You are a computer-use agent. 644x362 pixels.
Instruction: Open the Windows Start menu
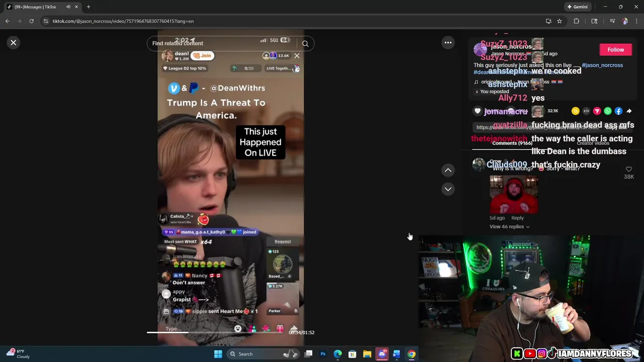[x=218, y=354]
